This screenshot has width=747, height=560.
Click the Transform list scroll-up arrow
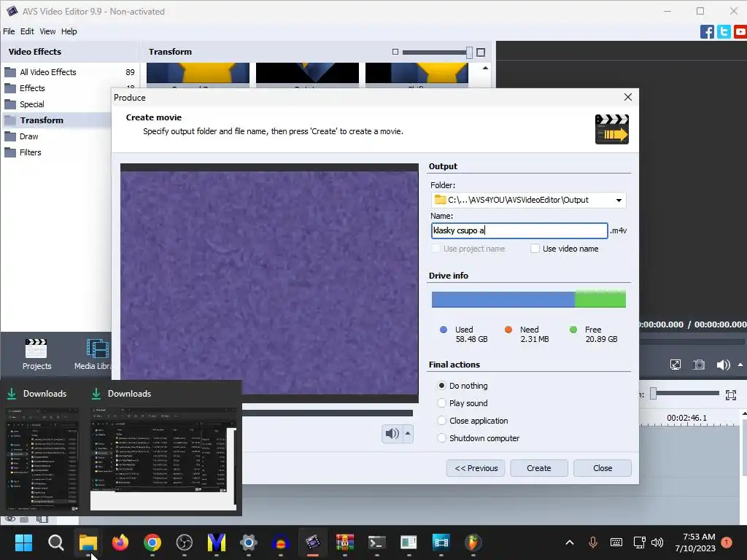485,68
